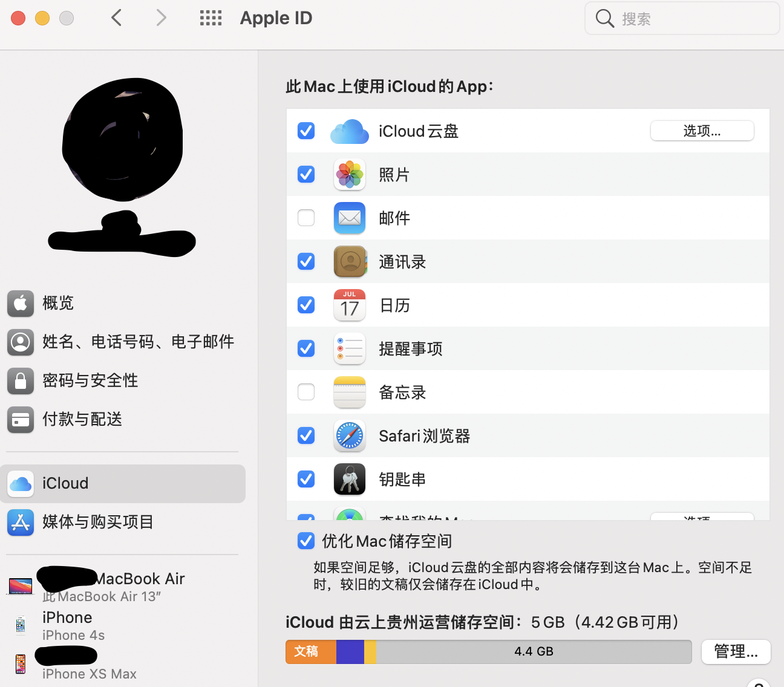Turn off the Safari浏览器 checkbox
The height and width of the screenshot is (687, 784).
click(x=306, y=435)
